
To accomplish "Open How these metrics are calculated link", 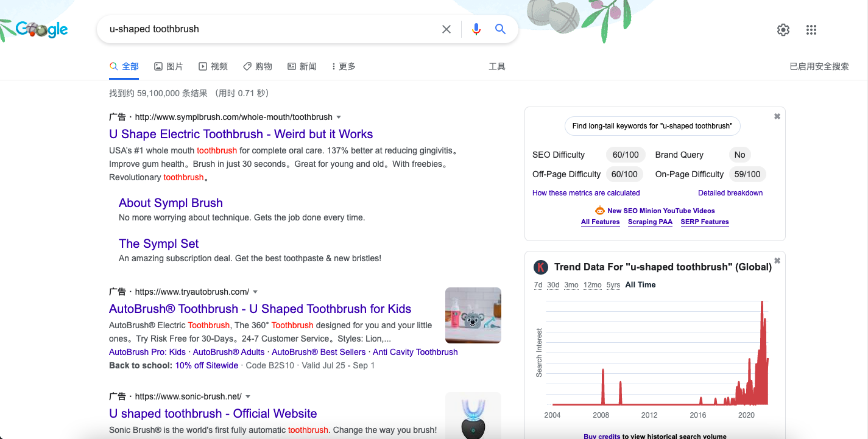I will coord(586,193).
